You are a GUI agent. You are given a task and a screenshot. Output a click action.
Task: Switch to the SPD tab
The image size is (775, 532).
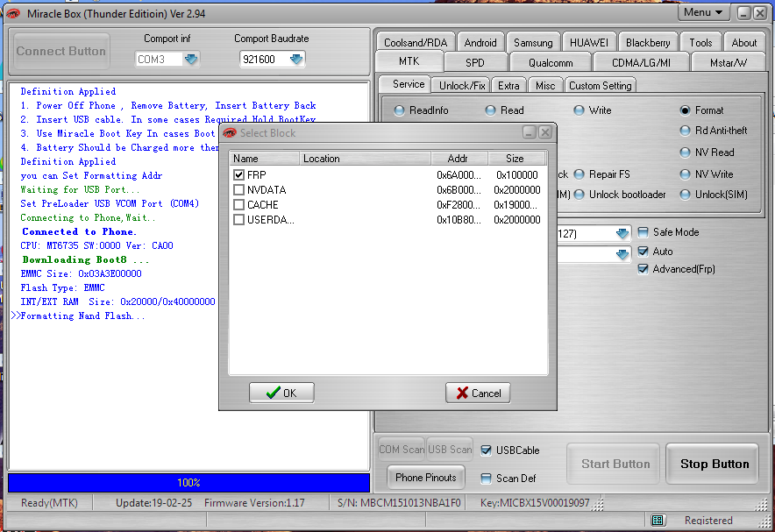tap(474, 63)
